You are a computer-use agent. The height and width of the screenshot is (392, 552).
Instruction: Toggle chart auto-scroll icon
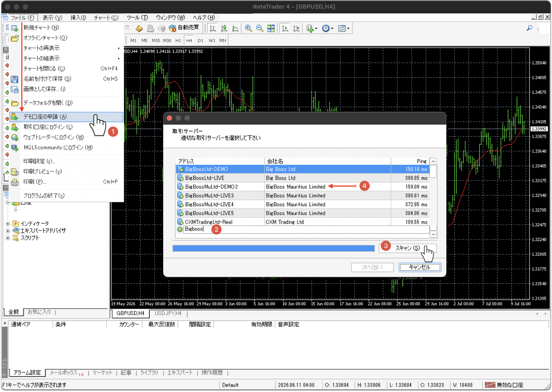click(x=285, y=28)
